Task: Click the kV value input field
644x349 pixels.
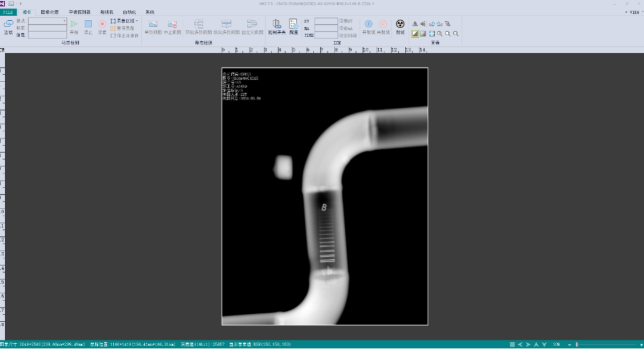Action: pos(326,21)
